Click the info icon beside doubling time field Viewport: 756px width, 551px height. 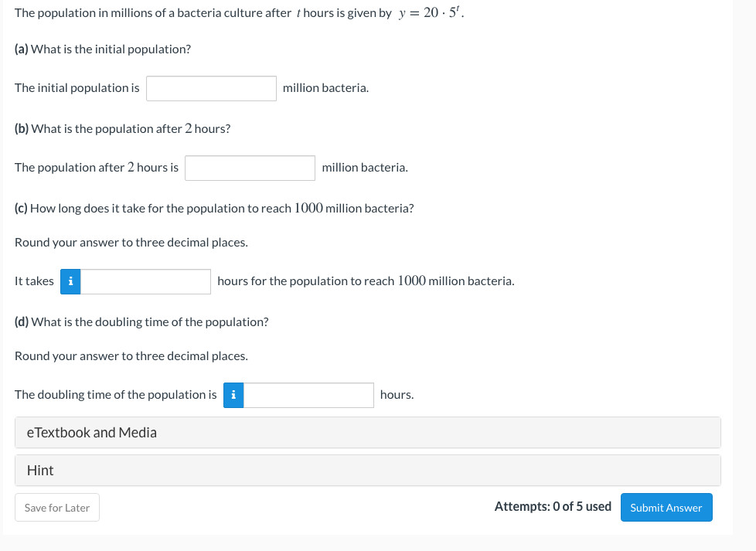pyautogui.click(x=233, y=396)
